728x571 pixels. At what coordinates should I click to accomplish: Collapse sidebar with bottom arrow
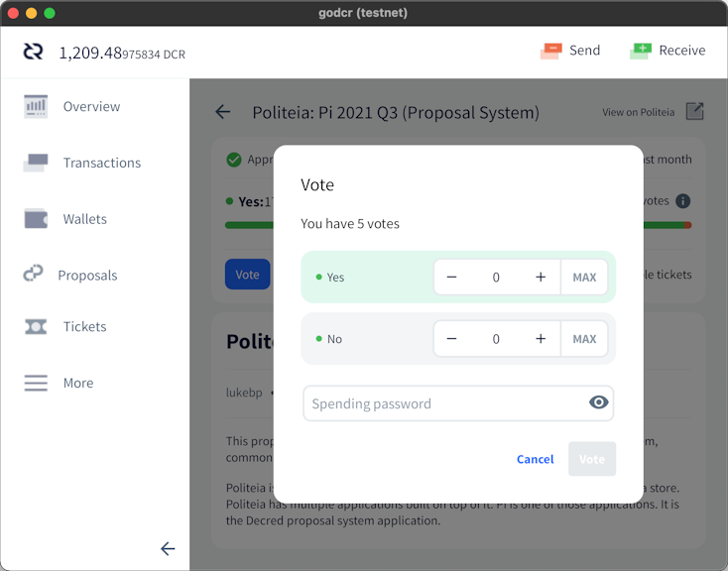point(168,549)
